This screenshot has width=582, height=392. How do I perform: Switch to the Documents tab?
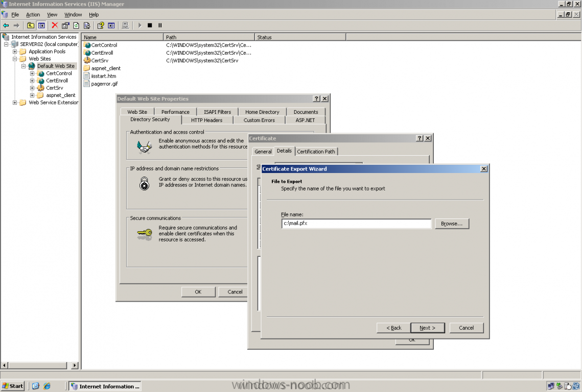(x=306, y=112)
